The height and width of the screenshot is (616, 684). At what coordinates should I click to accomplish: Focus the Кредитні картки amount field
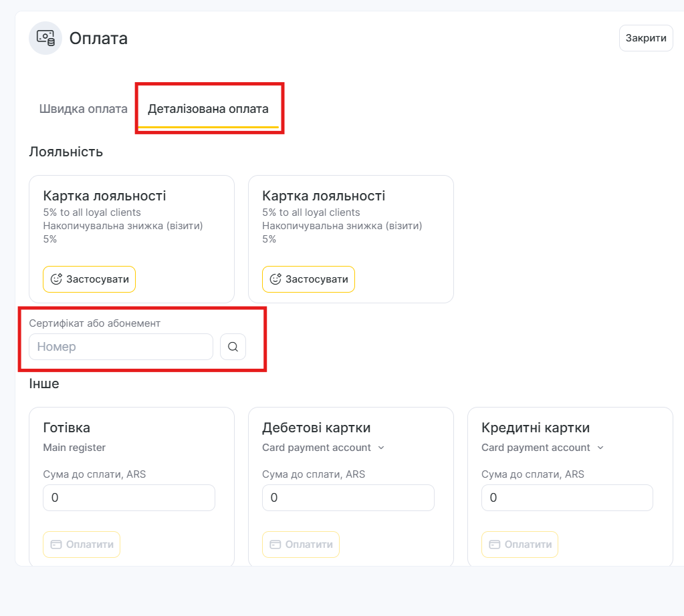pyautogui.click(x=567, y=498)
